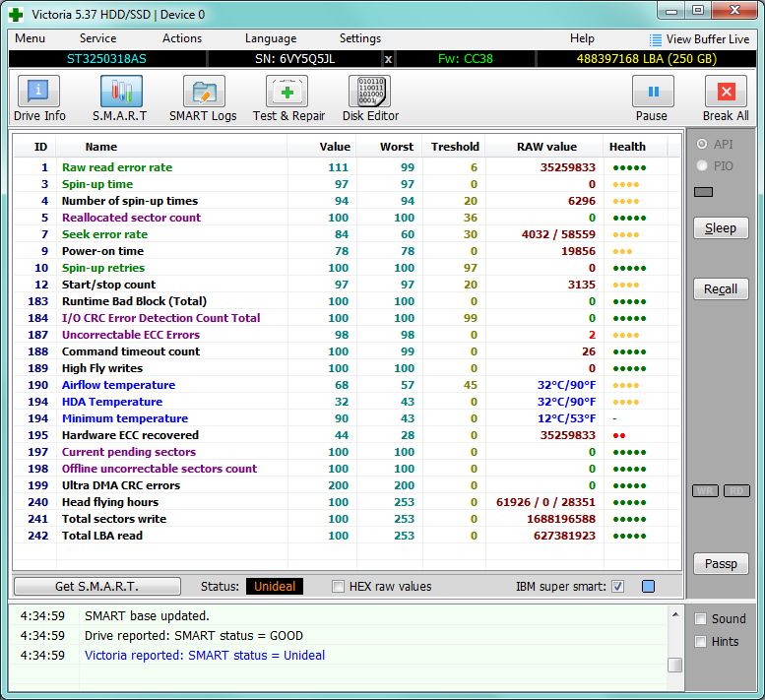Open the Test & Repair tool
Image resolution: width=765 pixels, height=700 pixels.
click(287, 92)
